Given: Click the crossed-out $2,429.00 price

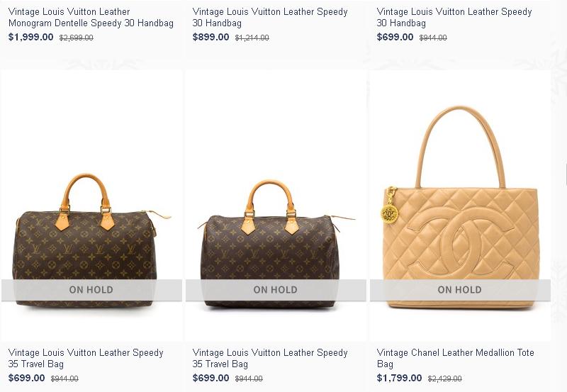Looking at the screenshot, I should 445,379.
